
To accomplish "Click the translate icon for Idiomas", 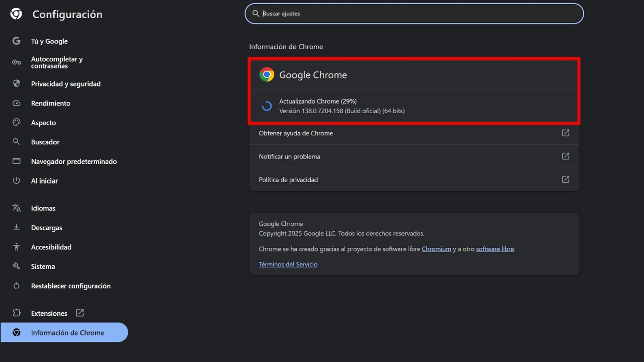I will point(16,208).
